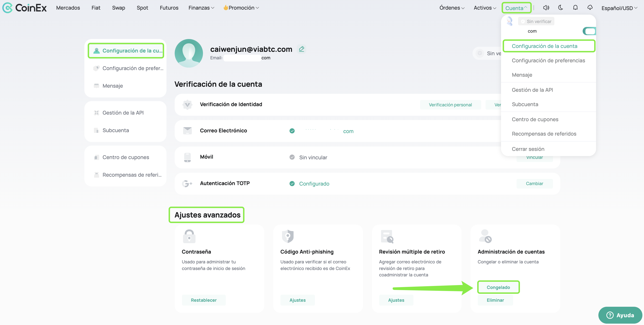
Task: Click the email envelope icon
Action: [x=187, y=131]
